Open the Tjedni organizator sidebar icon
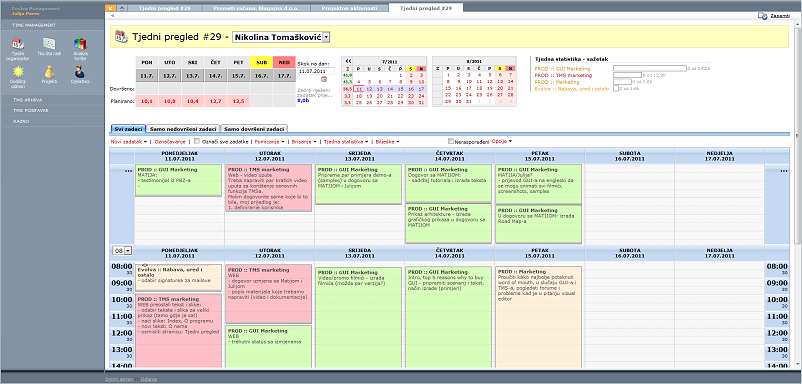The height and width of the screenshot is (384, 802). pos(18,44)
